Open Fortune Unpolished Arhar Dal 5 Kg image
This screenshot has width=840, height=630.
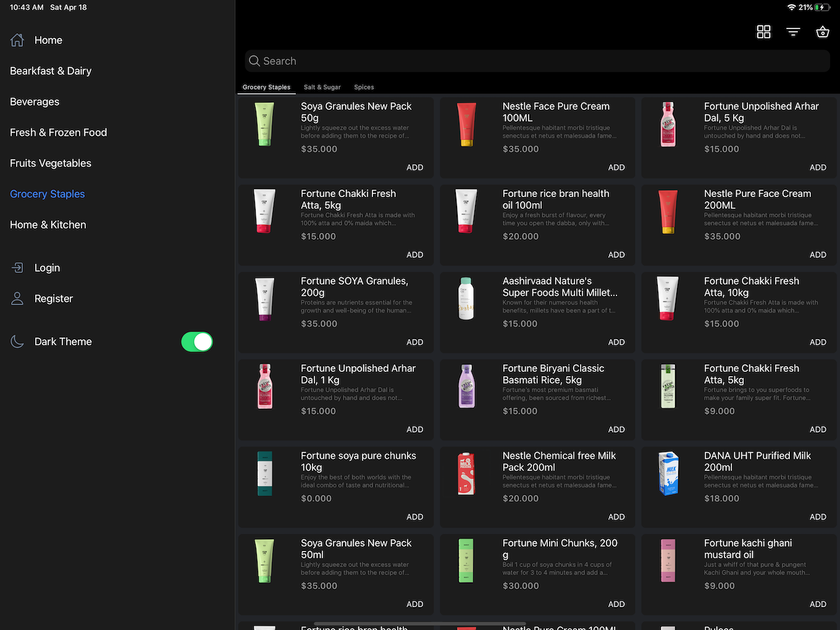click(x=668, y=124)
